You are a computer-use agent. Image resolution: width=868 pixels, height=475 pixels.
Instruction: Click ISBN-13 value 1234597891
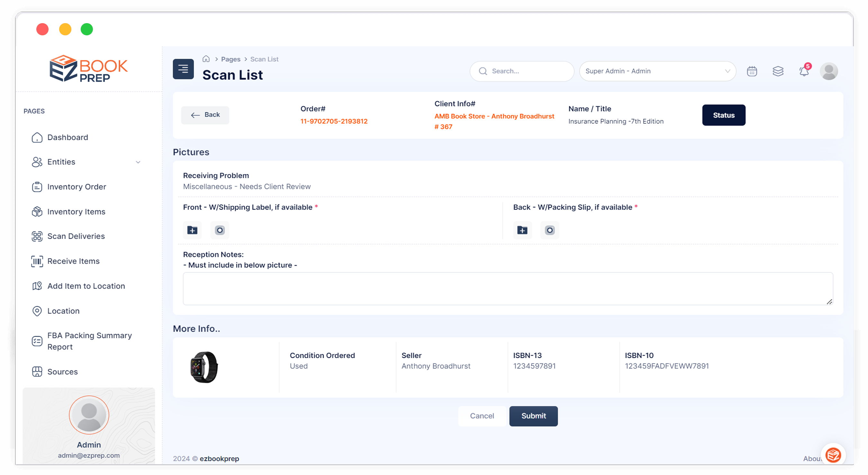coord(534,366)
